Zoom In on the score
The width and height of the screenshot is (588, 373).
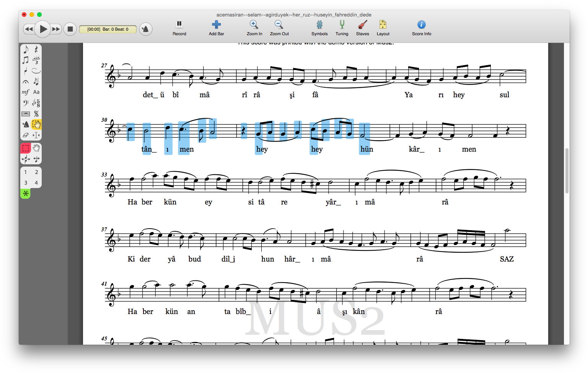(x=254, y=28)
